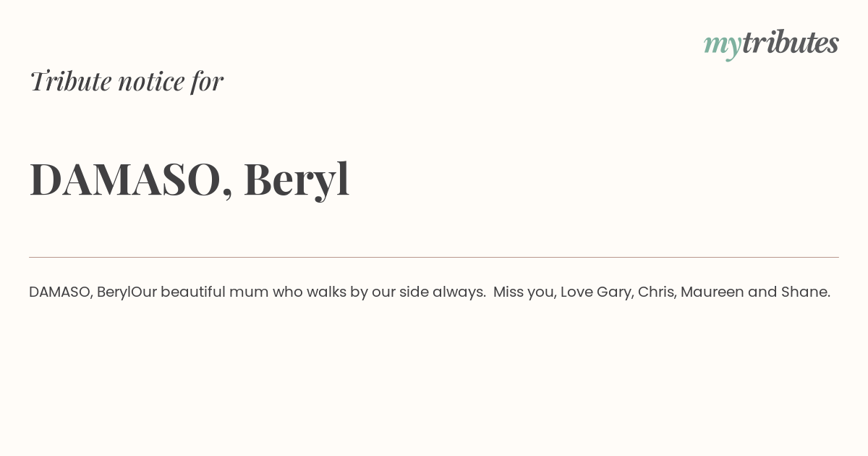Click the horizontal divider line
The height and width of the screenshot is (456, 868).
coord(434,257)
